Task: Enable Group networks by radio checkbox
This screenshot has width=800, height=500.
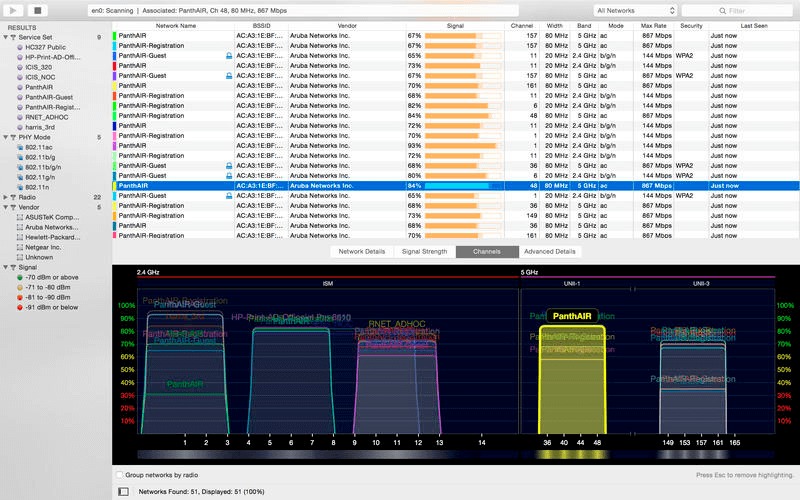Action: click(x=120, y=475)
